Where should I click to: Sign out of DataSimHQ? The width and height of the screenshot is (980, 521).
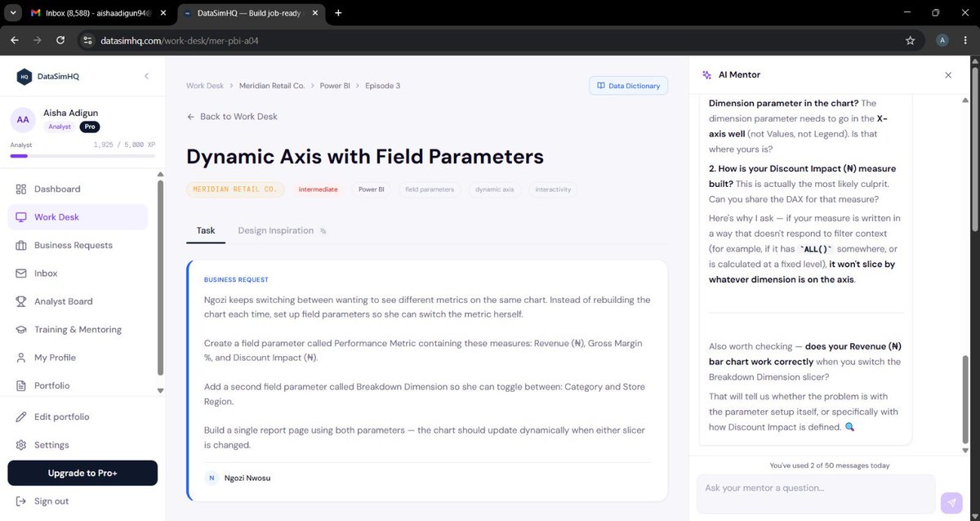[82, 501]
